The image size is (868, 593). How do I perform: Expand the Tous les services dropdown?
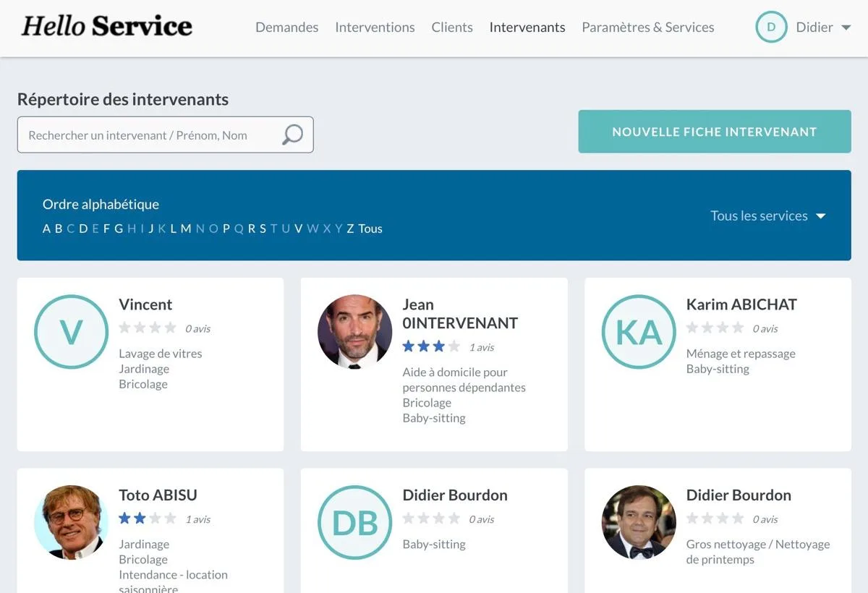[767, 216]
